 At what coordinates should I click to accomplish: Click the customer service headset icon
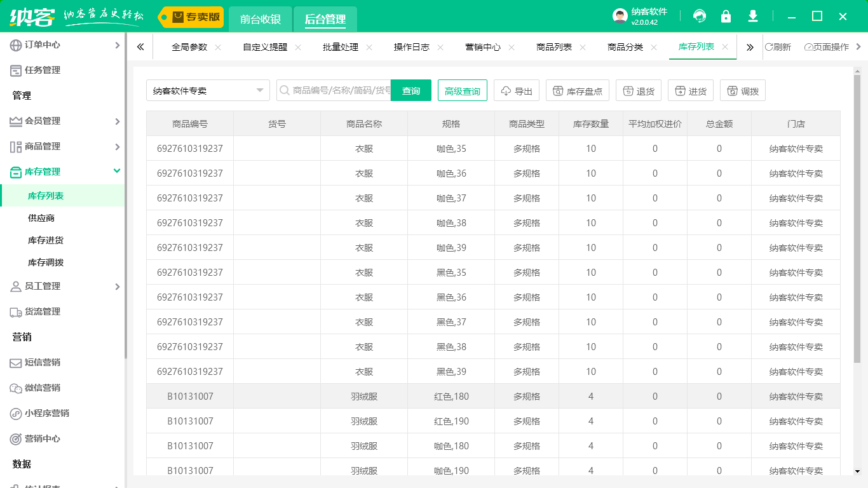tap(700, 17)
